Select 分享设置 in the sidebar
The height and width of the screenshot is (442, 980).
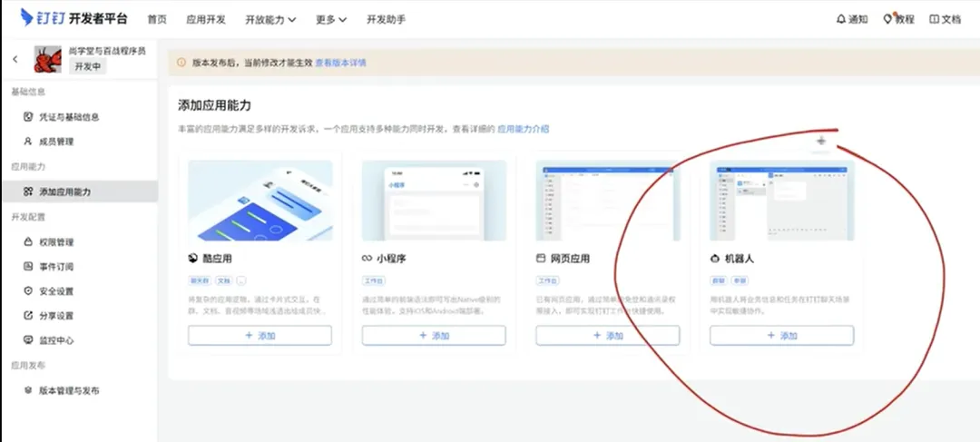[79, 315]
